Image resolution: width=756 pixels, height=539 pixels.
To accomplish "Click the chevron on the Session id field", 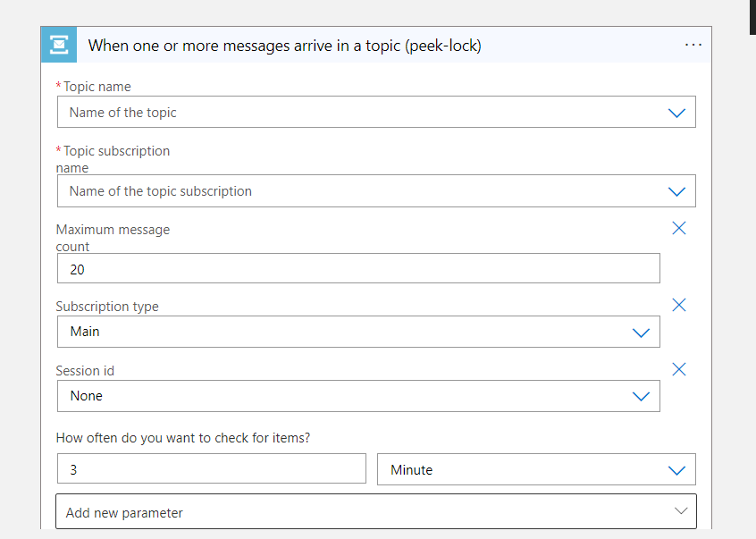I will 641,395.
